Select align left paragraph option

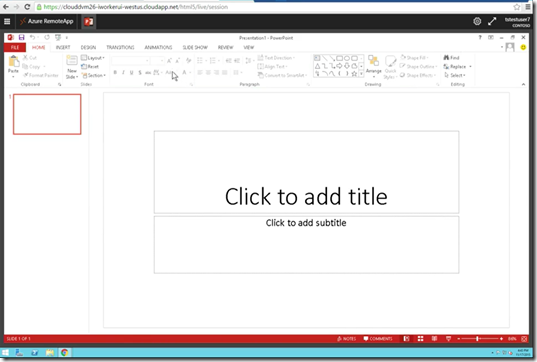[x=200, y=72]
